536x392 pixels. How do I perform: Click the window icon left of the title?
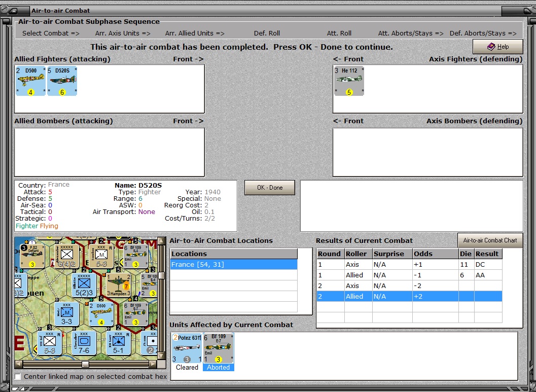click(x=13, y=11)
